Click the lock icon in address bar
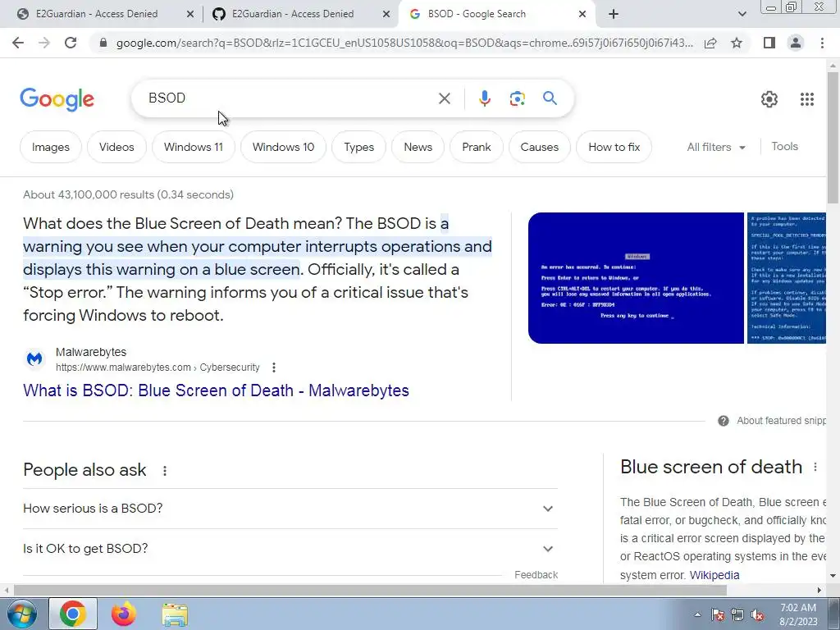 pos(103,43)
